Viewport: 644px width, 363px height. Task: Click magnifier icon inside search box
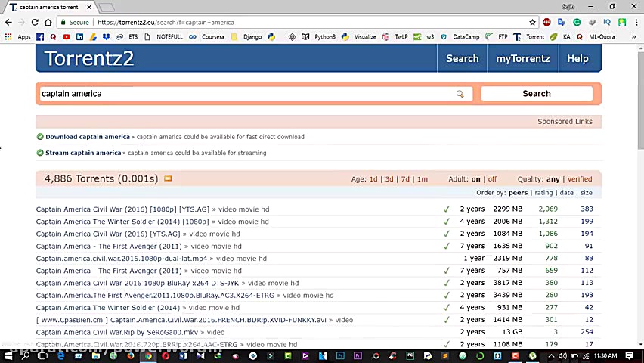(x=460, y=94)
